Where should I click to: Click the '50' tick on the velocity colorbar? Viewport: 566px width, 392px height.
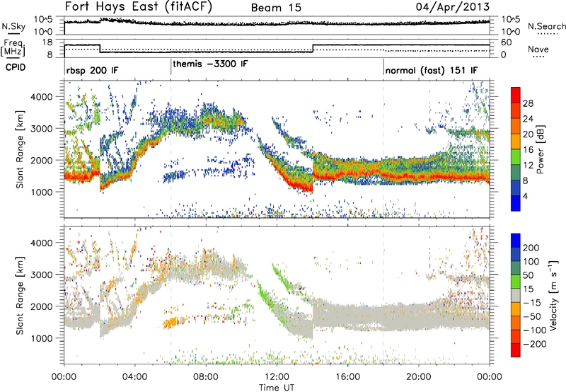(x=529, y=275)
